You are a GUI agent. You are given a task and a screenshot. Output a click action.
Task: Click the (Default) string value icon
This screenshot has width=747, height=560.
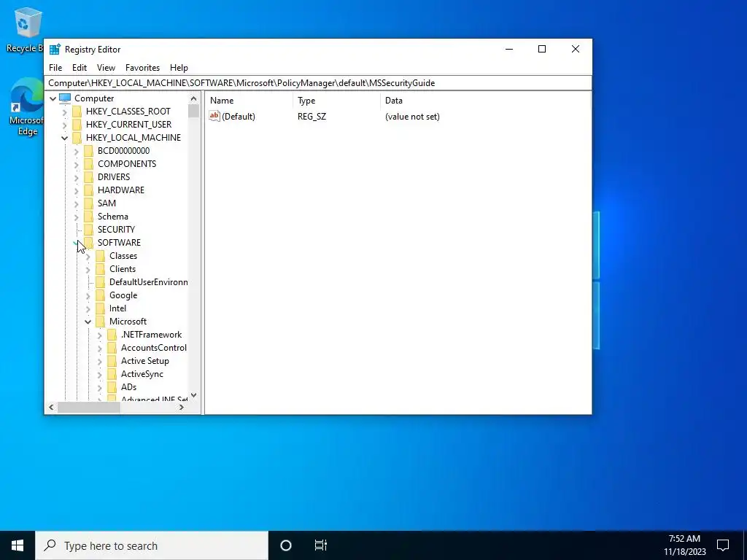[x=214, y=116]
